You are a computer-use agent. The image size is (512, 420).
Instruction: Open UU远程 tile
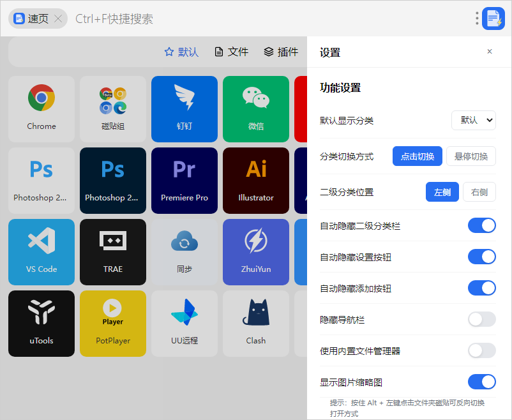click(x=184, y=324)
